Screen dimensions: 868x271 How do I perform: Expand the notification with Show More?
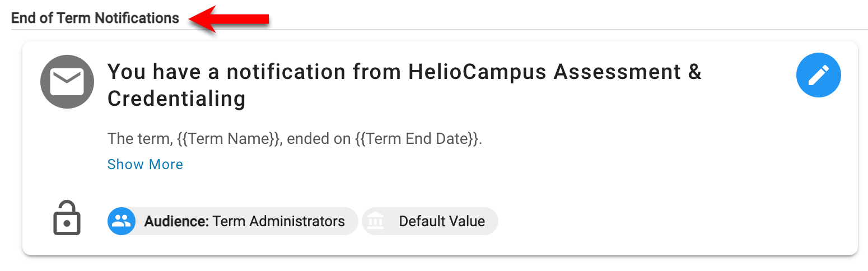point(145,164)
